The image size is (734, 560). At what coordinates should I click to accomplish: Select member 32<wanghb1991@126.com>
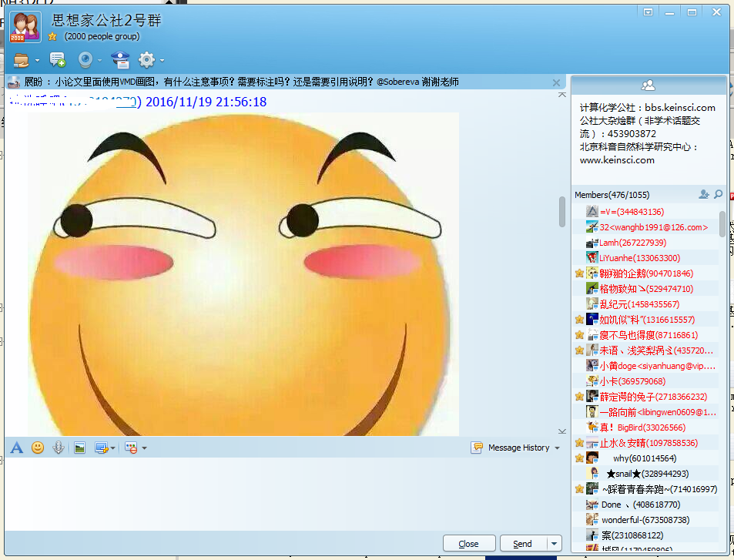[x=646, y=227]
